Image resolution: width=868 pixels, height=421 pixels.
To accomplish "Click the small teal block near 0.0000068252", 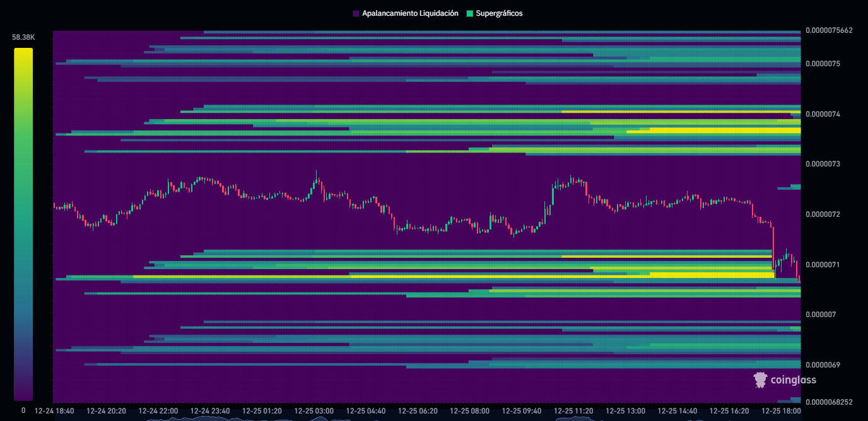I will coord(795,400).
